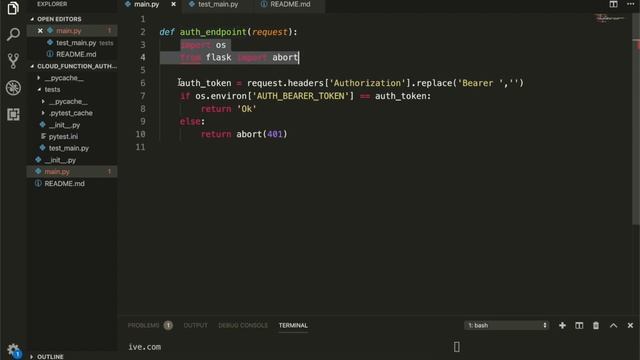
Task: Expand the Outline section
Action: click(50, 356)
